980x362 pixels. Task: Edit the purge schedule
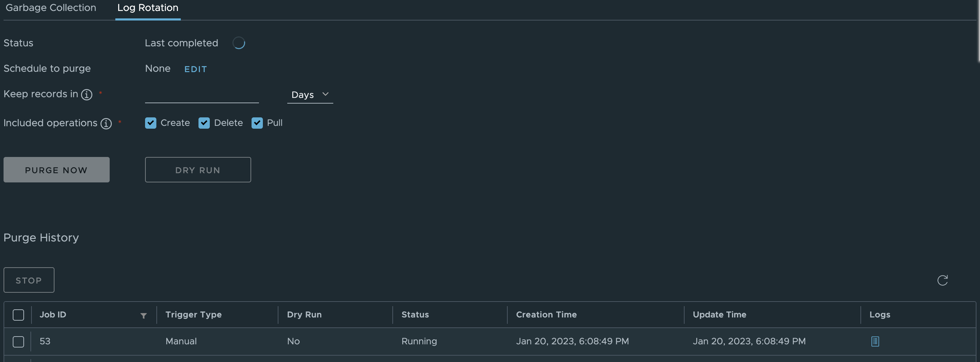pyautogui.click(x=196, y=69)
